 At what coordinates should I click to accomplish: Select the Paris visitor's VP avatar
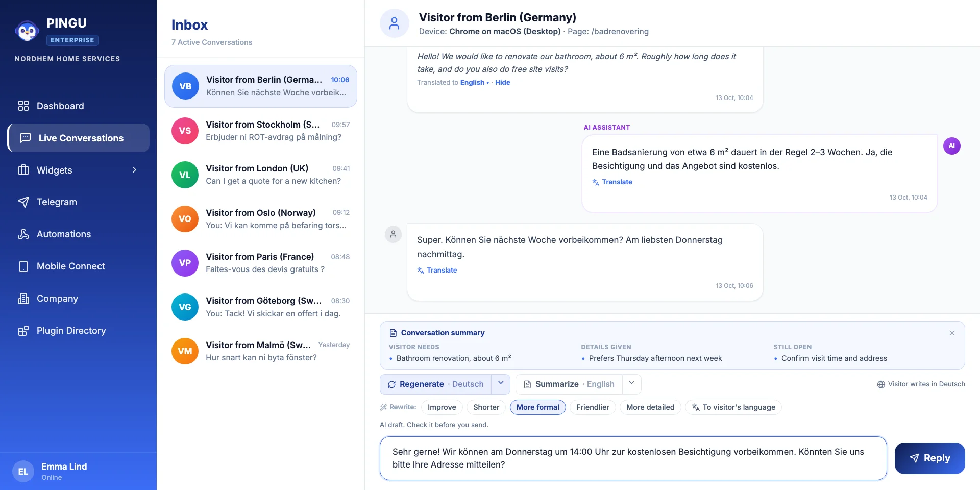[x=185, y=263]
